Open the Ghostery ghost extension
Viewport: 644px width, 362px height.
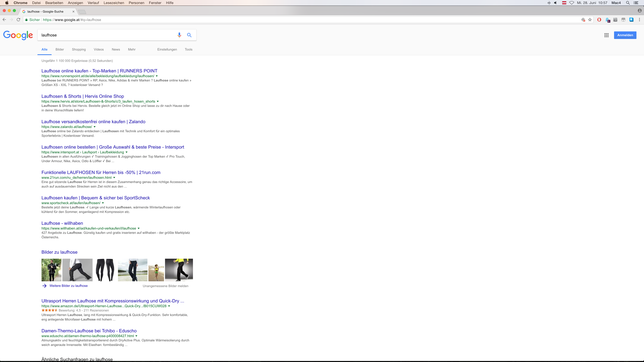tap(607, 20)
